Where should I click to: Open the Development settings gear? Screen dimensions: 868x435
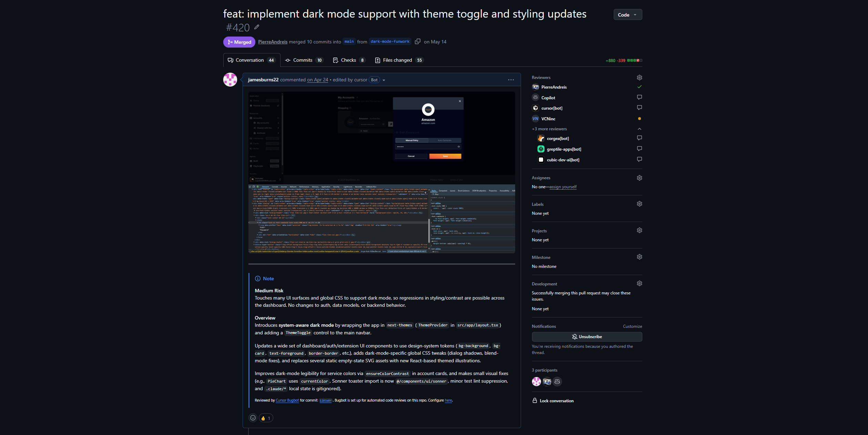click(x=640, y=283)
